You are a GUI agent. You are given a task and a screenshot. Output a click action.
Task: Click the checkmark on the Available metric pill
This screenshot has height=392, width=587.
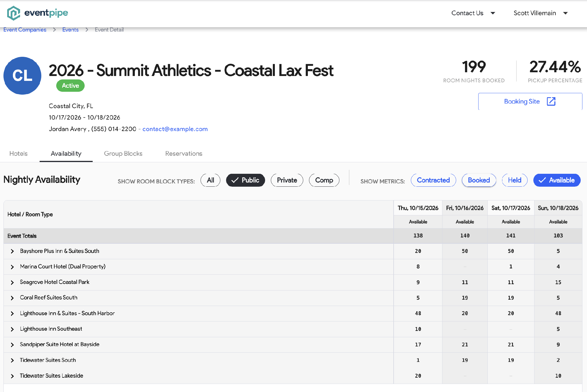tap(542, 180)
